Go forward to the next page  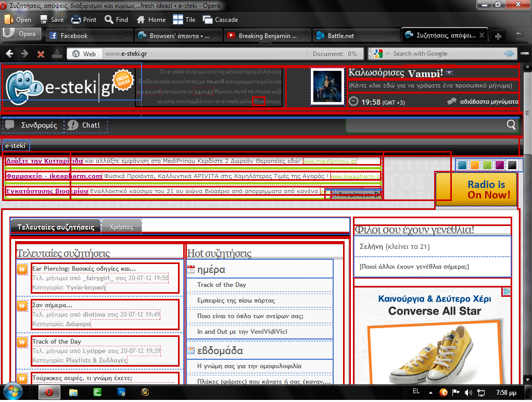25,54
